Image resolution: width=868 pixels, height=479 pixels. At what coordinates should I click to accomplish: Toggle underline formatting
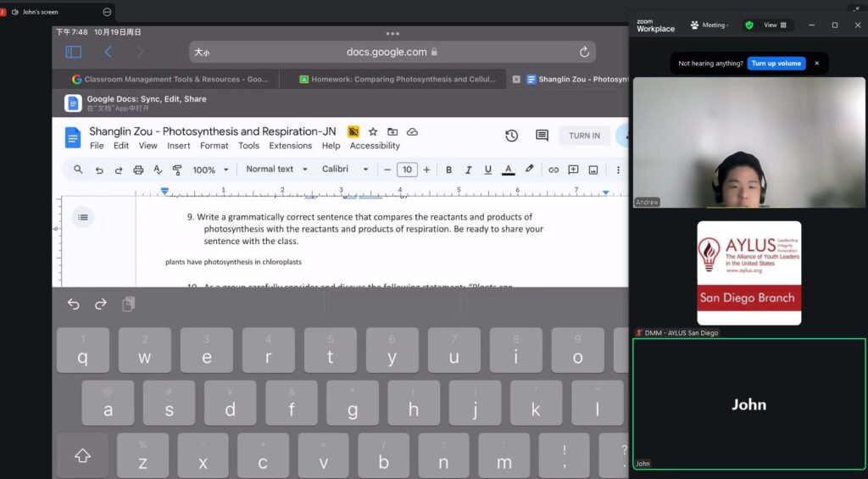488,170
